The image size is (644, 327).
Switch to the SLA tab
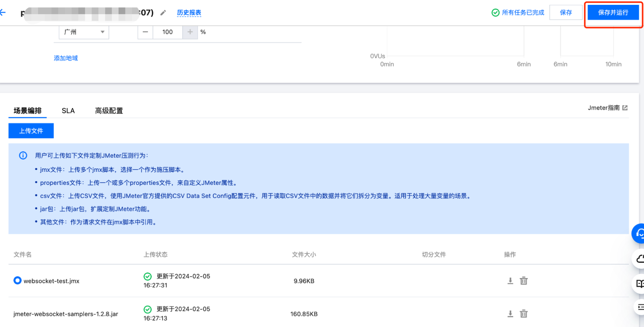[68, 111]
